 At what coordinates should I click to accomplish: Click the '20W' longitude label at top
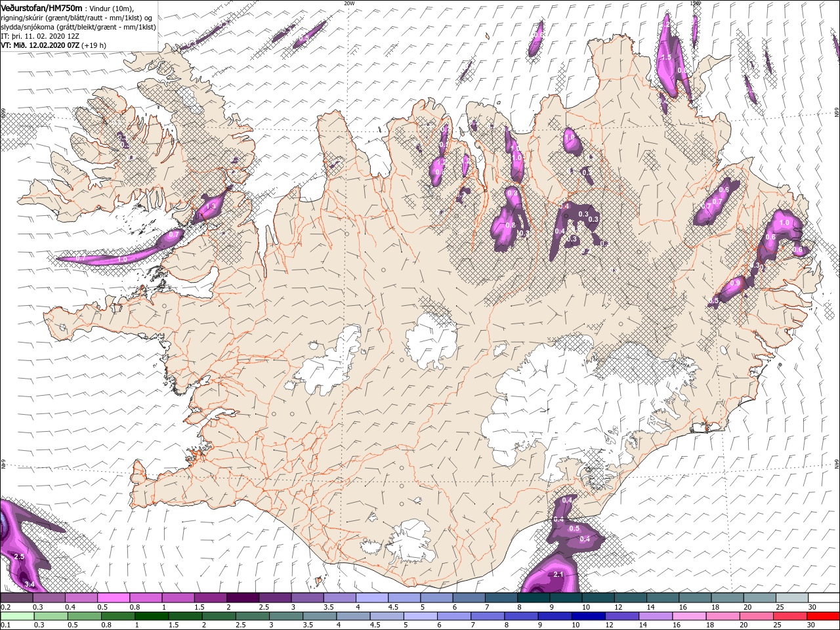click(x=349, y=3)
